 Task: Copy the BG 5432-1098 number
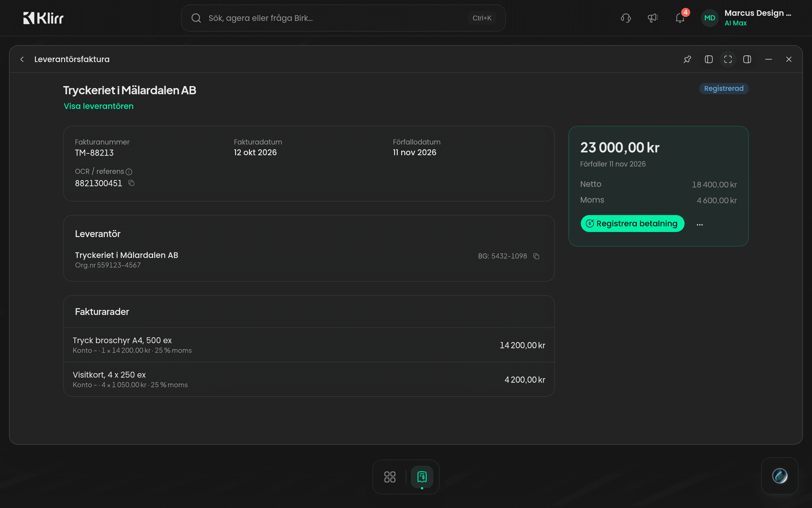[x=536, y=256]
